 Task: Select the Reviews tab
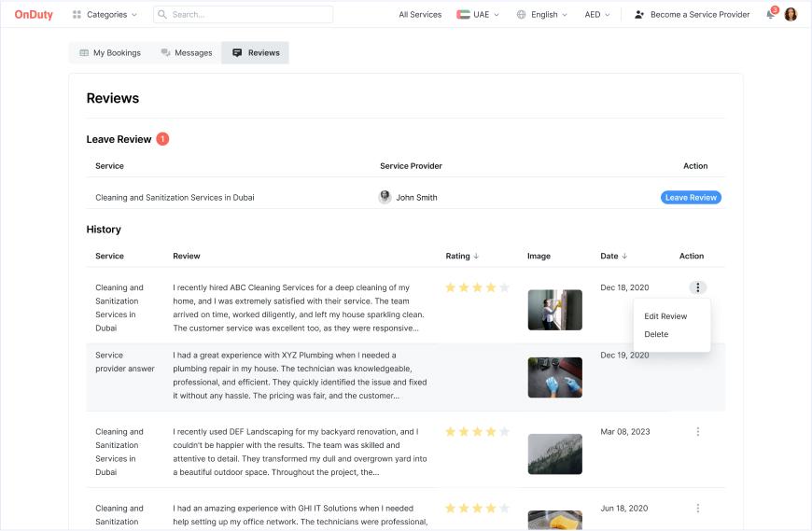coord(256,53)
